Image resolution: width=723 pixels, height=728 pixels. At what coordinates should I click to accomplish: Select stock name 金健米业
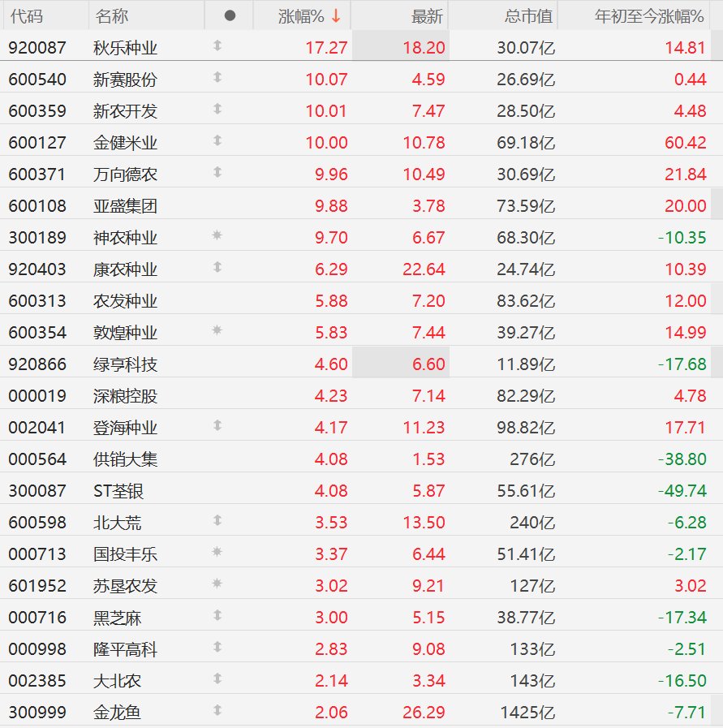tap(125, 143)
